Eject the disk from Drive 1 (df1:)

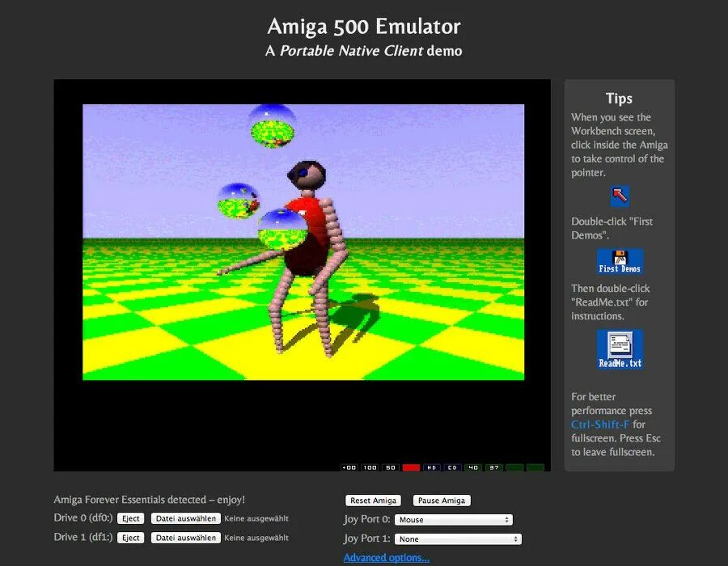(x=130, y=538)
